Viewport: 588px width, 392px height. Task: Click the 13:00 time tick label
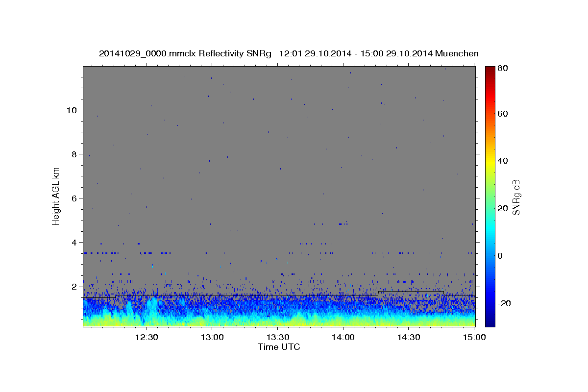[x=212, y=338]
